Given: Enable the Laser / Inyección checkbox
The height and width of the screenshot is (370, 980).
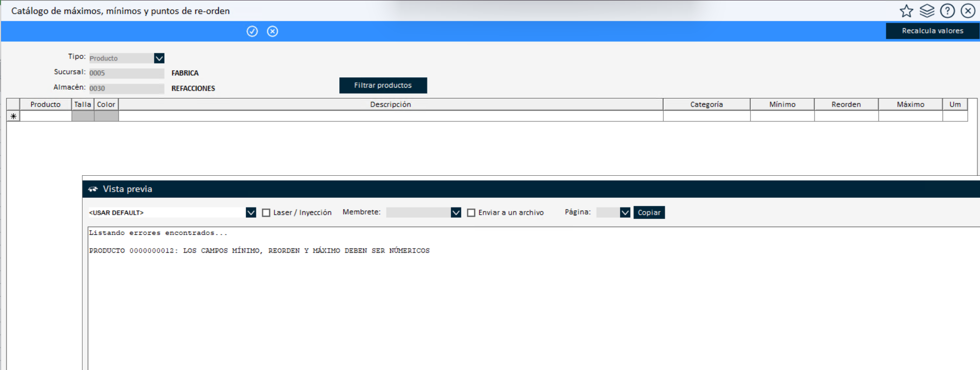Looking at the screenshot, I should click(x=266, y=213).
